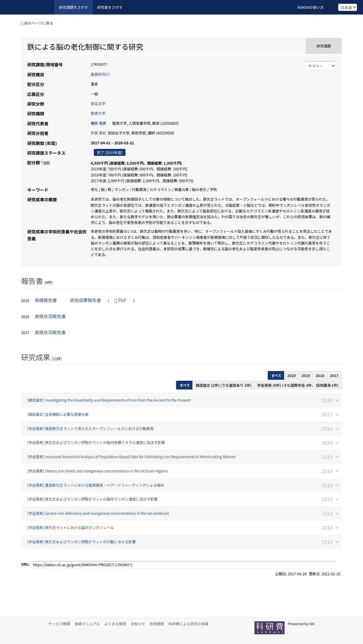Filter results by year 2020
Screen dimensions: 363x644
[291, 376]
